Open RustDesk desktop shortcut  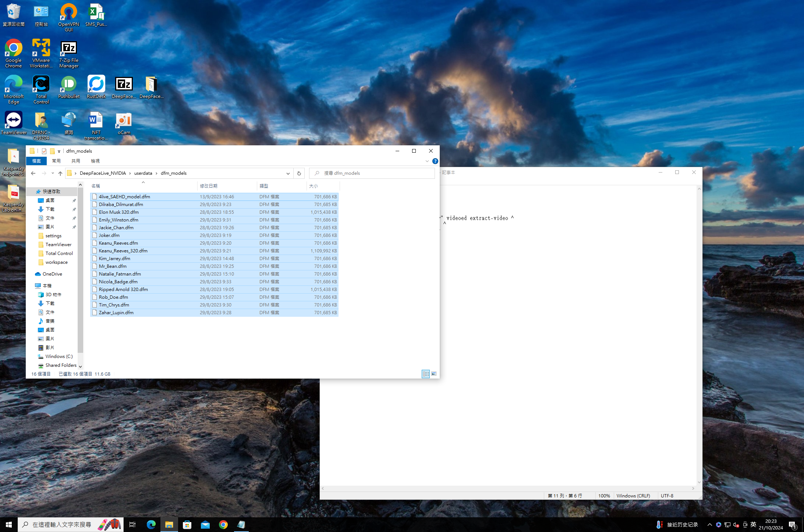point(96,87)
